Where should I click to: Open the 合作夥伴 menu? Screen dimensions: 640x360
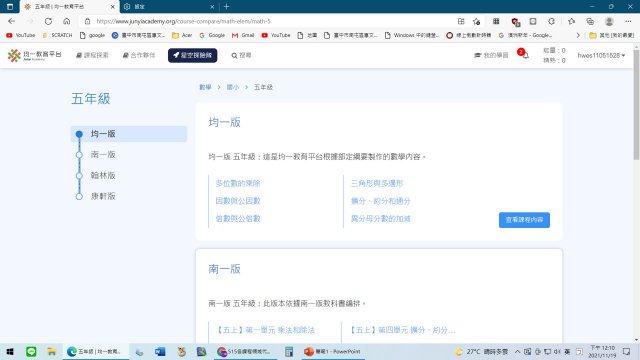(139, 55)
